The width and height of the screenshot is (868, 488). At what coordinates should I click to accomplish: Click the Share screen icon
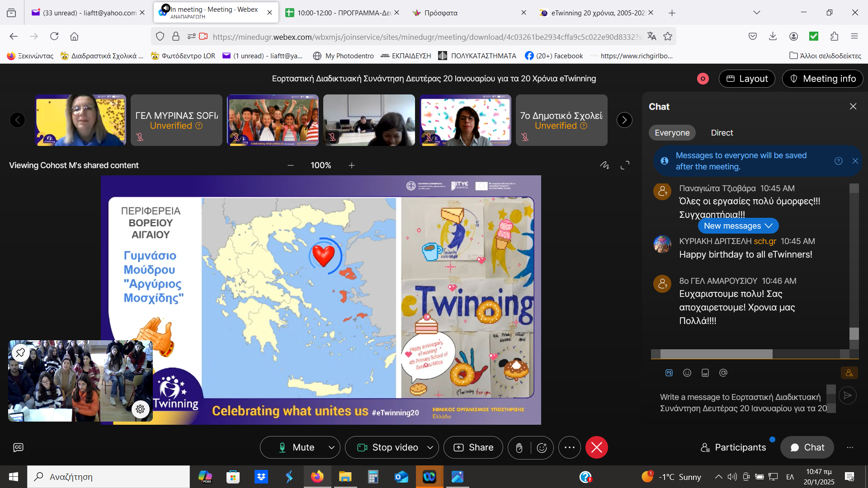473,447
